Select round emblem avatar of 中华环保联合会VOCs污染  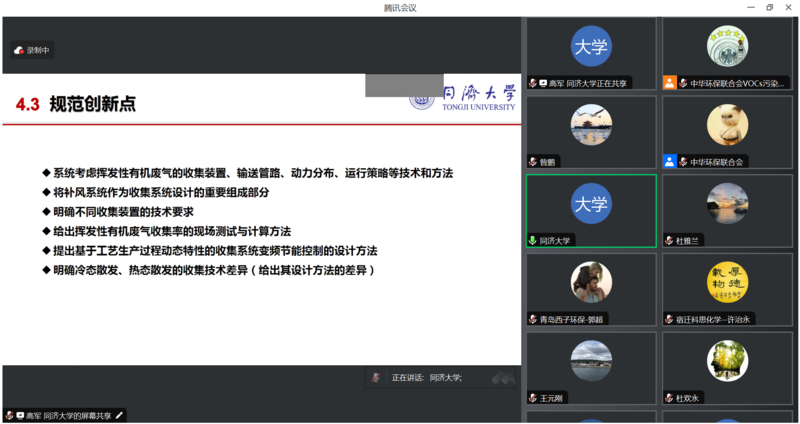(x=727, y=46)
